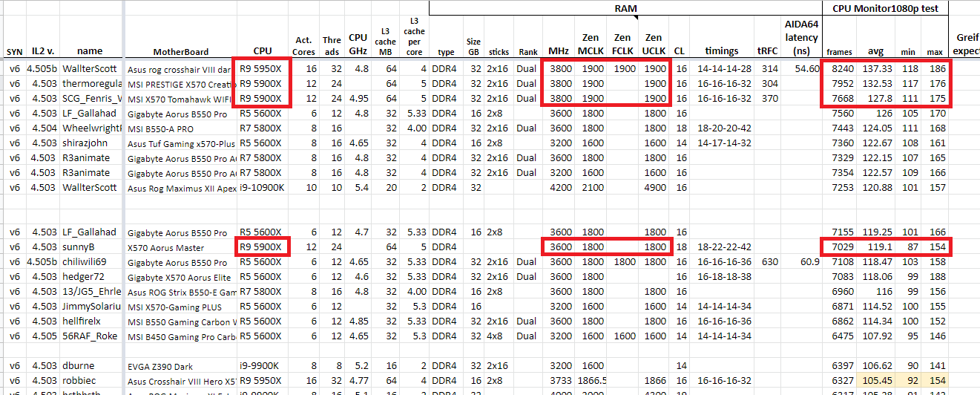Click motherboard cell 'MSI X570-Gaming PLUS'
Image resolution: width=980 pixels, height=395 pixels.
[x=174, y=307]
